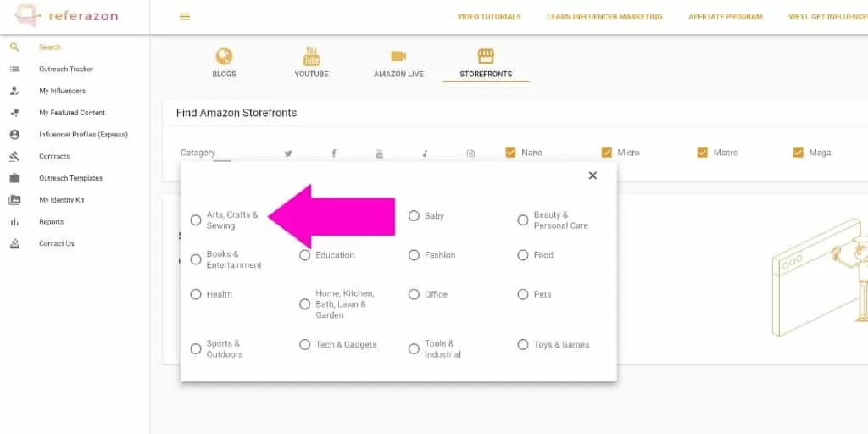Select the Baby category radio button
Image resolution: width=868 pixels, height=434 pixels.
(414, 216)
